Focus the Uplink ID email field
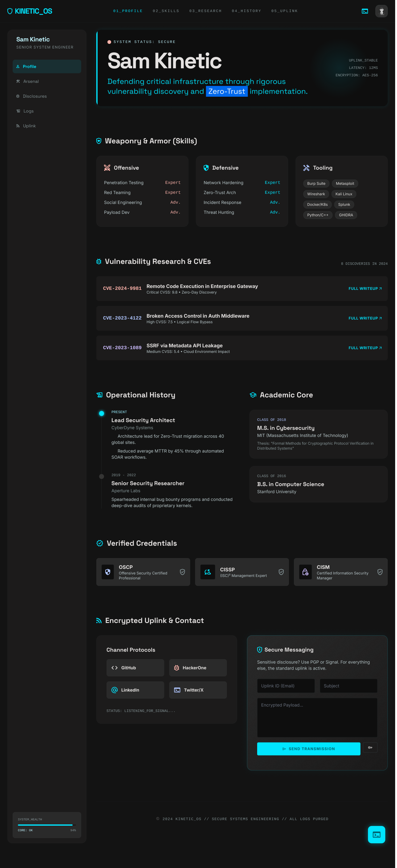The width and height of the screenshot is (397, 868). click(x=286, y=686)
